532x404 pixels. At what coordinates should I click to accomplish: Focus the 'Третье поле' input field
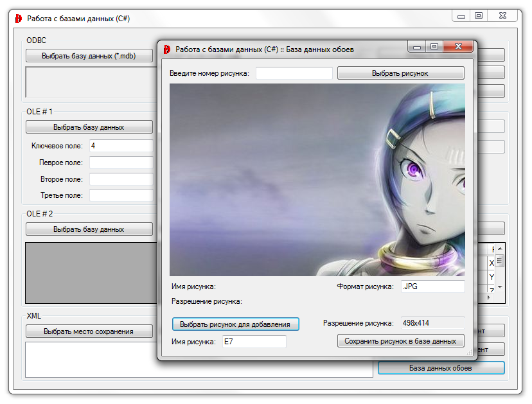pos(121,195)
